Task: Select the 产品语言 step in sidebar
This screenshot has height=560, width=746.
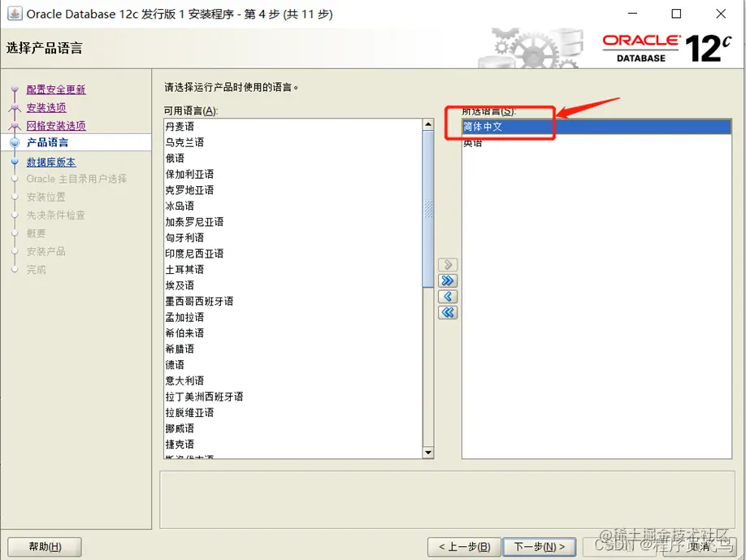Action: [47, 142]
